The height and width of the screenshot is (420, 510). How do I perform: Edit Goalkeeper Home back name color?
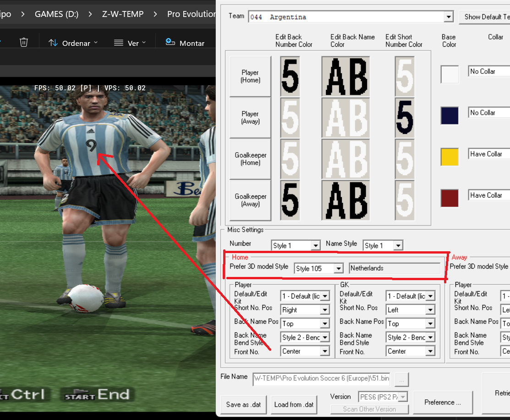click(x=346, y=159)
